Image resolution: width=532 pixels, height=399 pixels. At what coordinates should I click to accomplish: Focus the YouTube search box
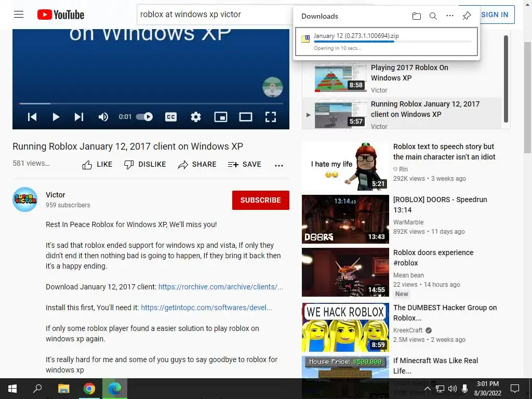pyautogui.click(x=216, y=15)
